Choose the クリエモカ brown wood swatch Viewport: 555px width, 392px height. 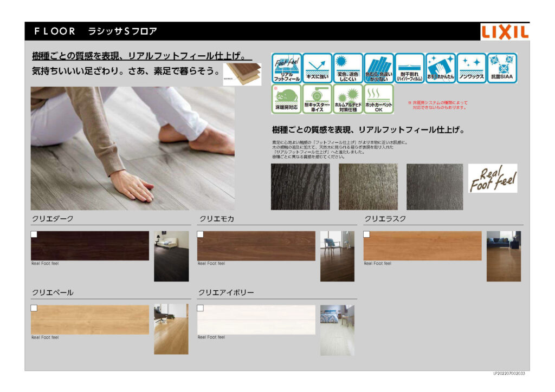coord(256,246)
